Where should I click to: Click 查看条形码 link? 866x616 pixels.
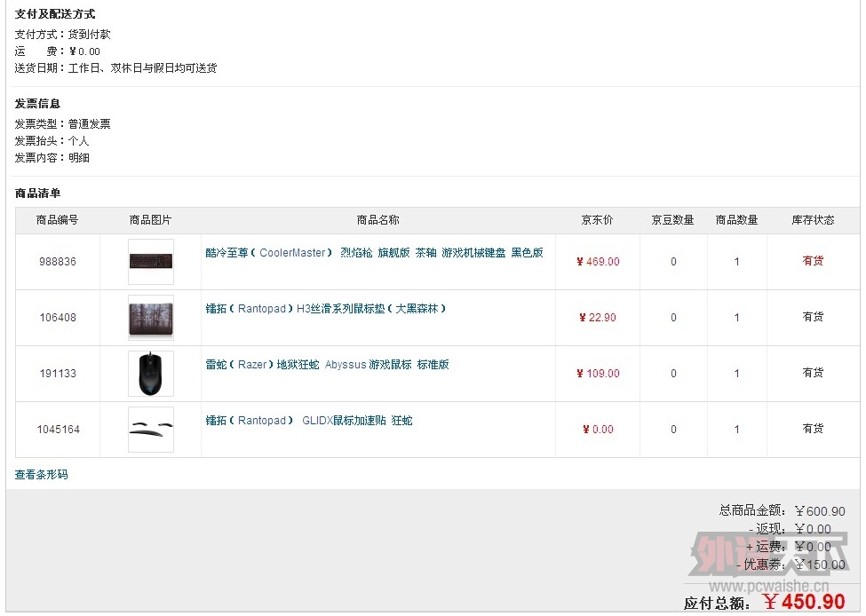click(x=42, y=475)
